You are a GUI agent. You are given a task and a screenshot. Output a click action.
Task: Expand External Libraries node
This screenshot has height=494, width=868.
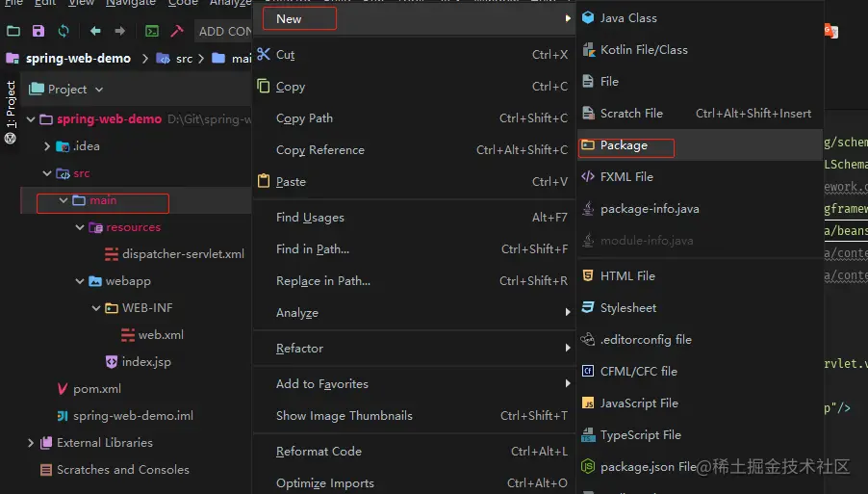[31, 443]
